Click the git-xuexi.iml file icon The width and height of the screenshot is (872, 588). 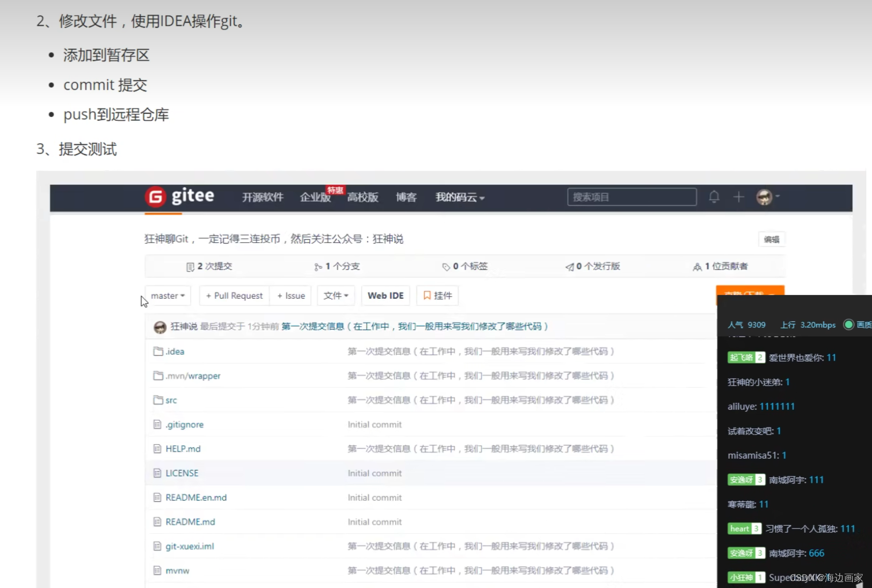(x=157, y=546)
